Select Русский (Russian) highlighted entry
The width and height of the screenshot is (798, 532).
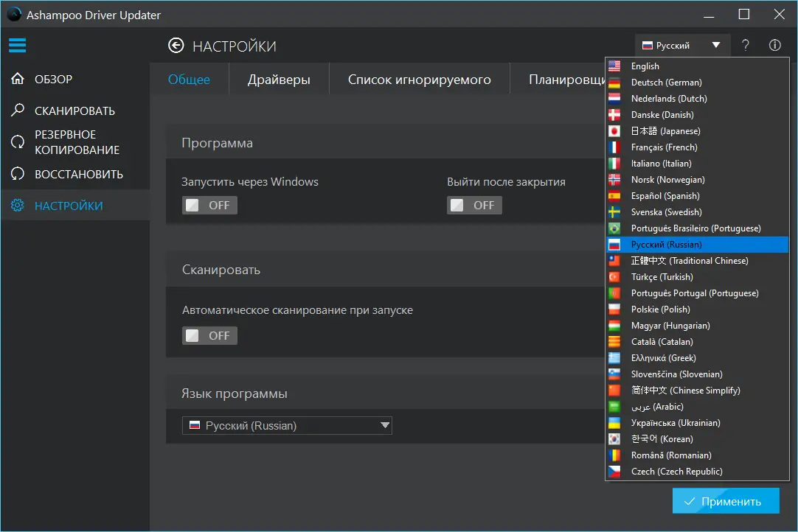pos(697,245)
